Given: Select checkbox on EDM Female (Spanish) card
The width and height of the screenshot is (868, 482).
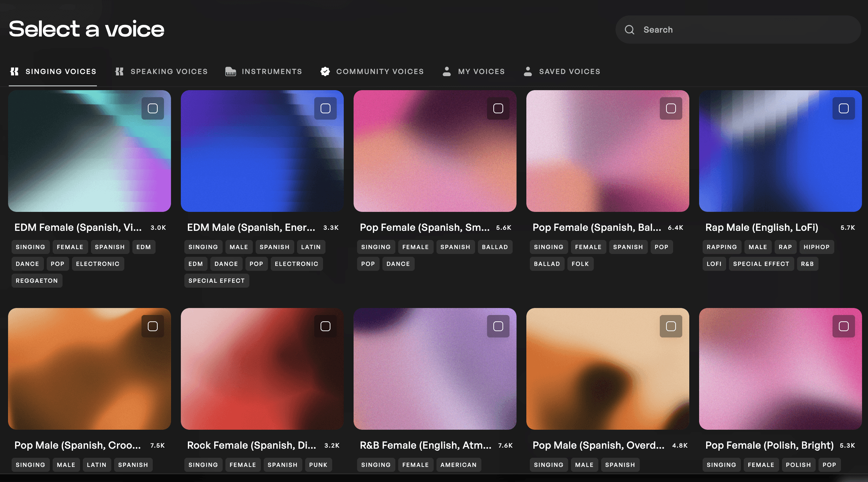Looking at the screenshot, I should coord(153,108).
